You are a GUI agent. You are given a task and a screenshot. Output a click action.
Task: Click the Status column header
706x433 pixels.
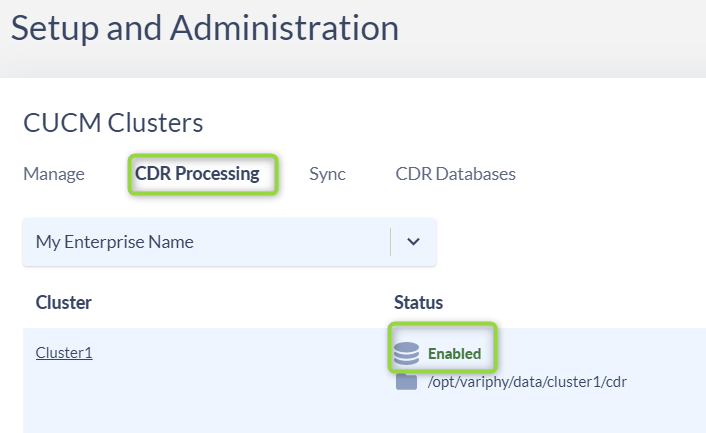[418, 302]
